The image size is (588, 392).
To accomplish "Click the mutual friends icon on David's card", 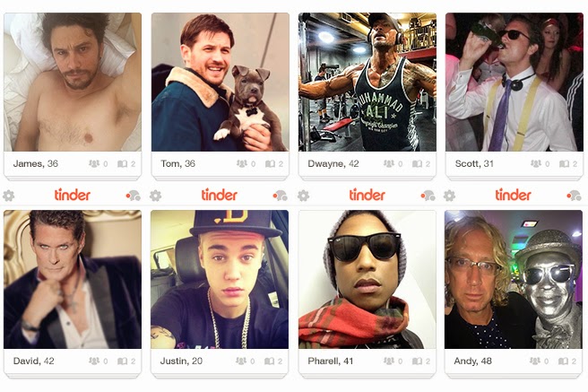I will click(94, 361).
